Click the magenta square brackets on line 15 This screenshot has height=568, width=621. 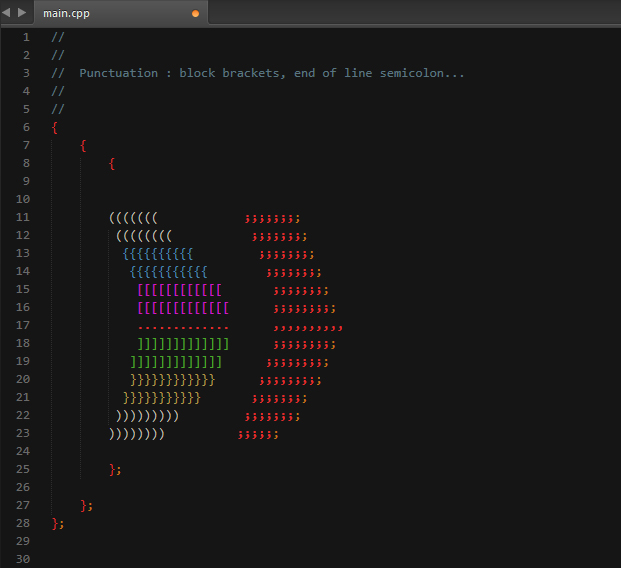point(179,290)
